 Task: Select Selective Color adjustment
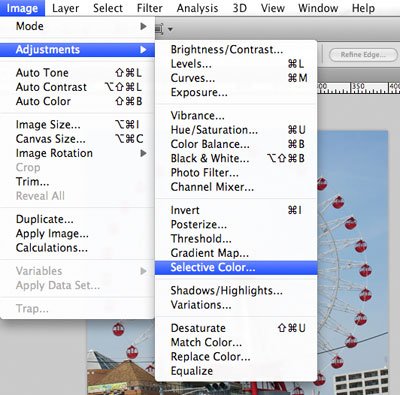[236, 267]
